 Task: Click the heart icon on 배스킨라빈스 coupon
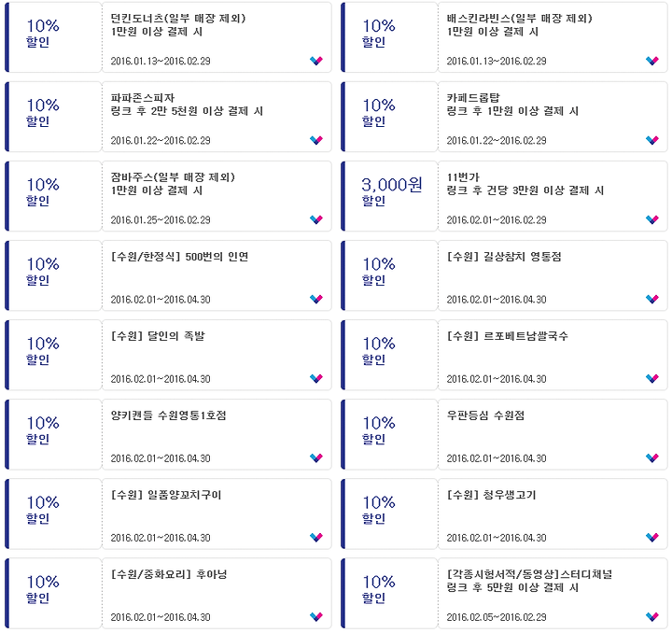point(652,61)
